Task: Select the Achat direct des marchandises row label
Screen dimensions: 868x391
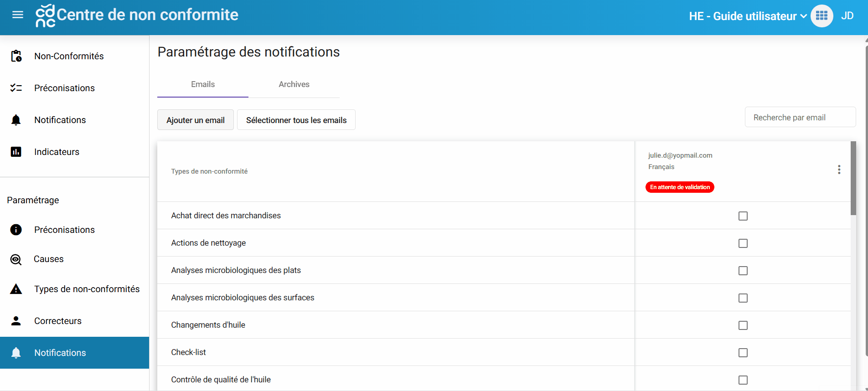Action: coord(226,216)
